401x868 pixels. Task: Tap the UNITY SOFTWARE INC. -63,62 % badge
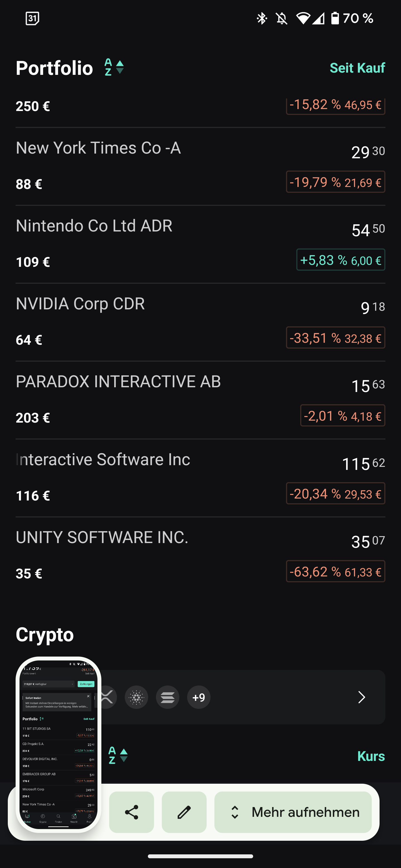pos(336,571)
